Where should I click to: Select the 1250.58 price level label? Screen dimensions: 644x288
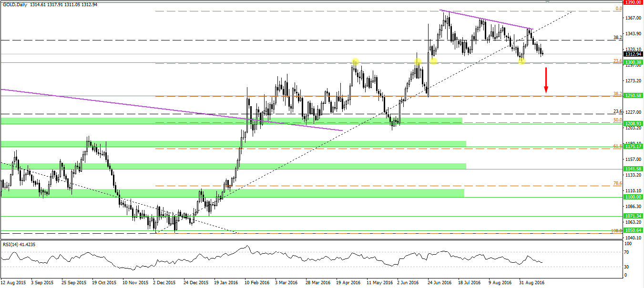point(633,96)
